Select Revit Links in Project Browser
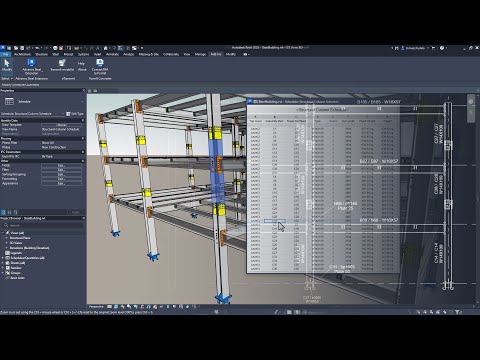The image size is (480, 360). click(x=17, y=278)
